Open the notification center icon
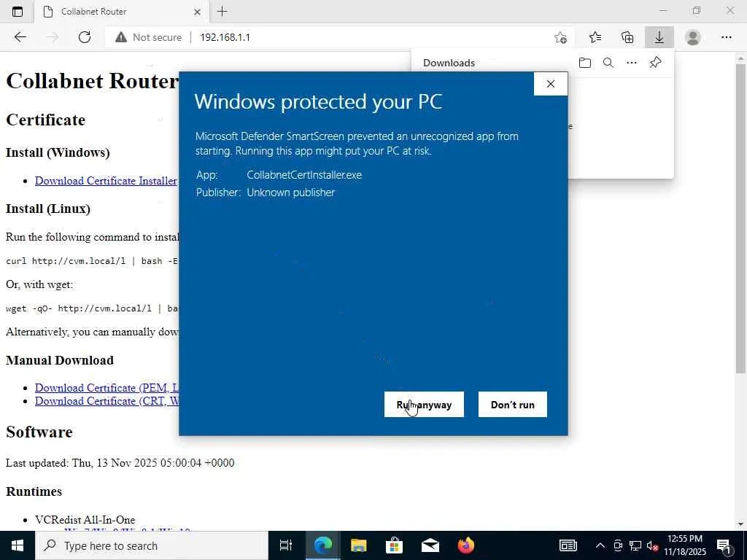Image resolution: width=747 pixels, height=560 pixels. pos(724,545)
